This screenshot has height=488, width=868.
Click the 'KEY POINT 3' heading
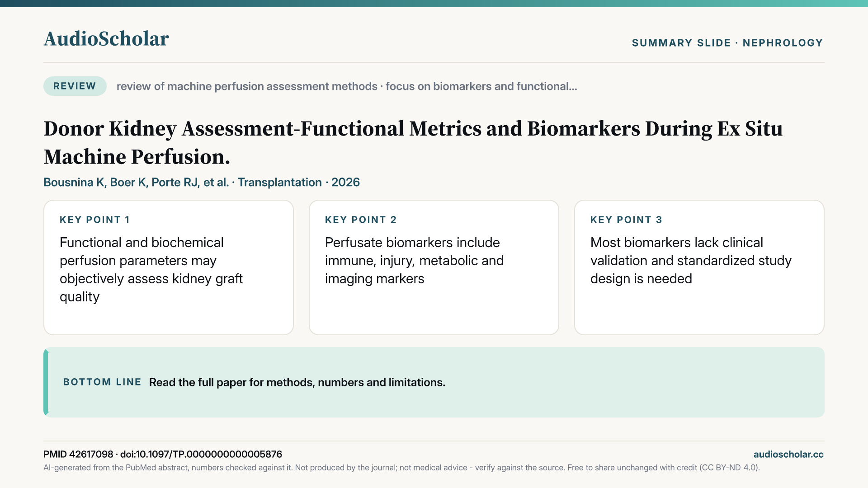tap(626, 220)
